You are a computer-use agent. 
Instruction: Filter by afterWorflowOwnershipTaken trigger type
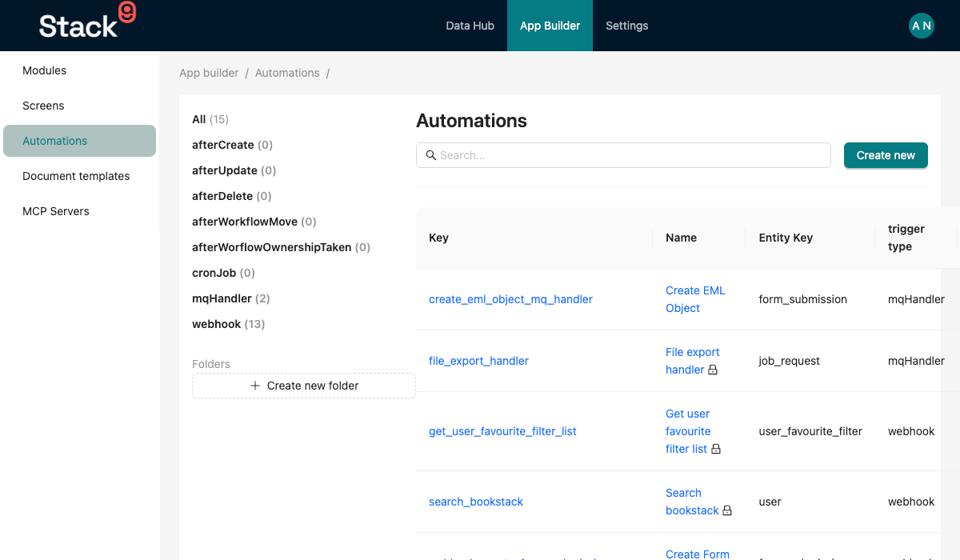[281, 247]
